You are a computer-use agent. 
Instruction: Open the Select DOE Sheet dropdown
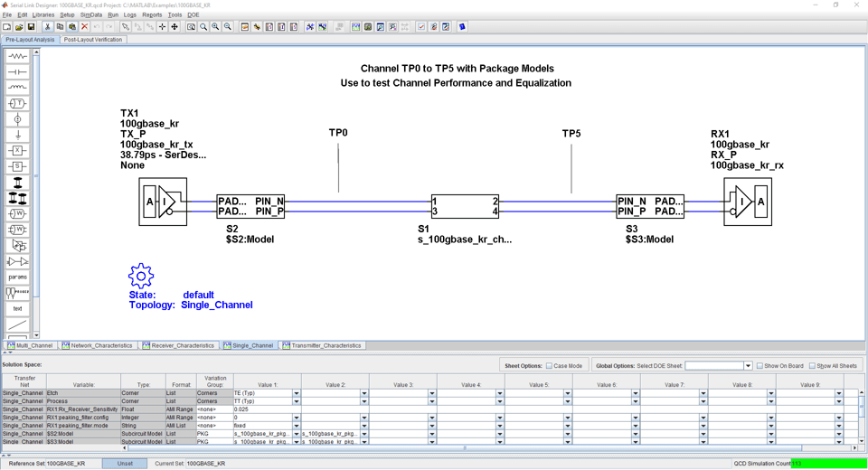748,366
